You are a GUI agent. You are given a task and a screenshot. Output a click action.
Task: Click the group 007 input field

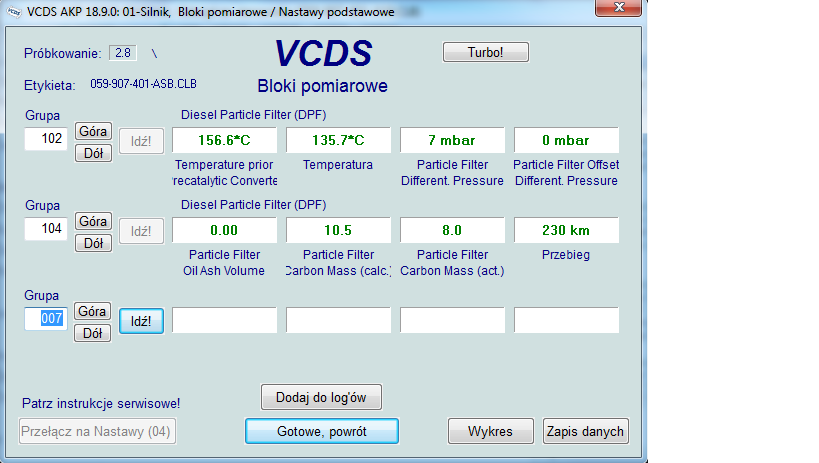[x=46, y=320]
